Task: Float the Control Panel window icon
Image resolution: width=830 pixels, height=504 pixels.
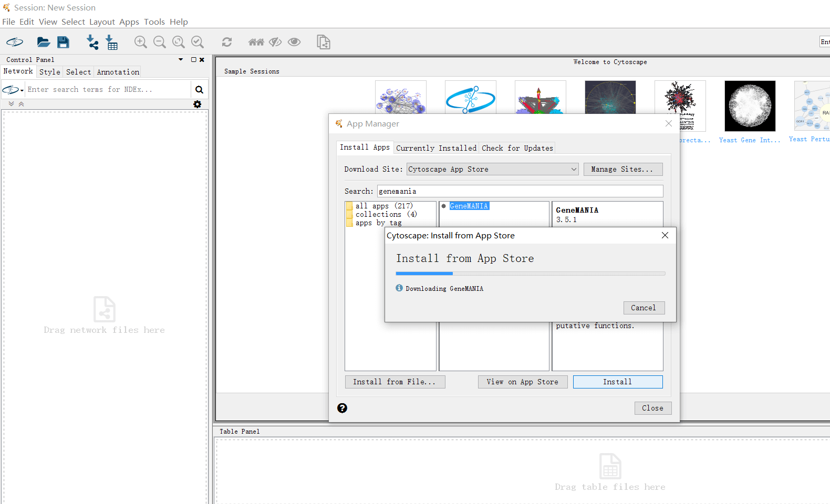Action: (194, 60)
